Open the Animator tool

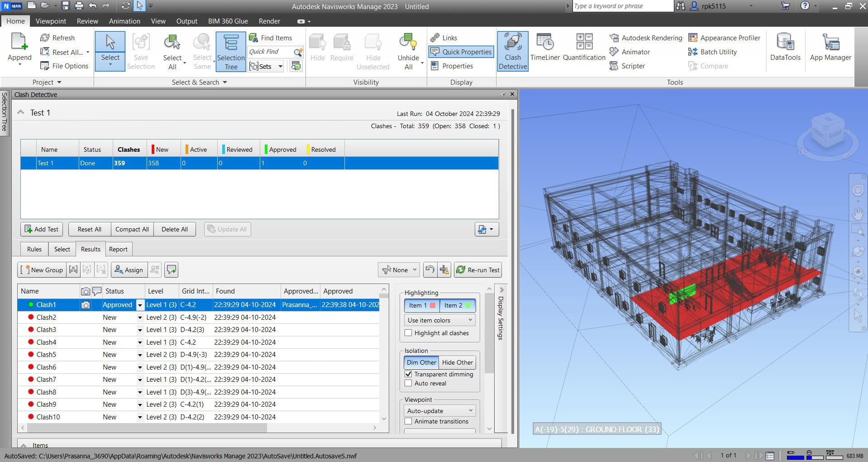(630, 52)
